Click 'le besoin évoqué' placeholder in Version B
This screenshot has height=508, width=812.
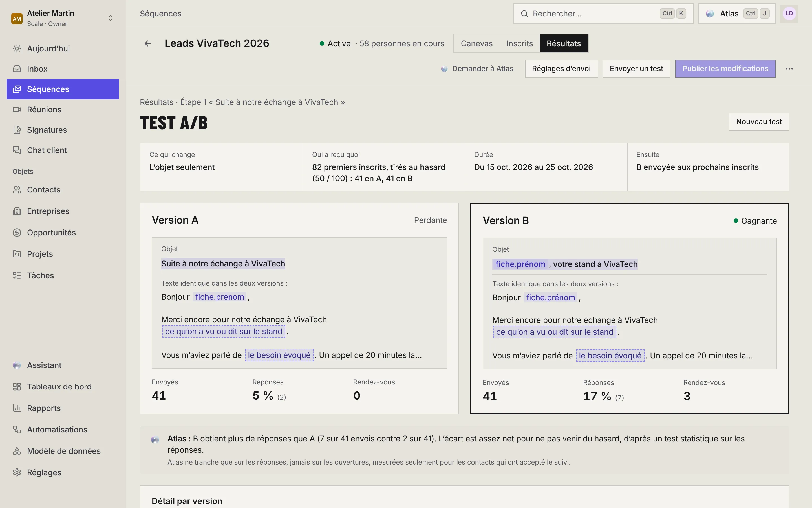610,356
